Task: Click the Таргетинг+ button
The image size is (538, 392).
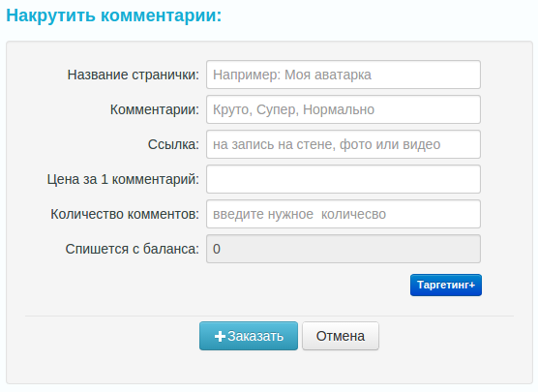Action: (446, 285)
